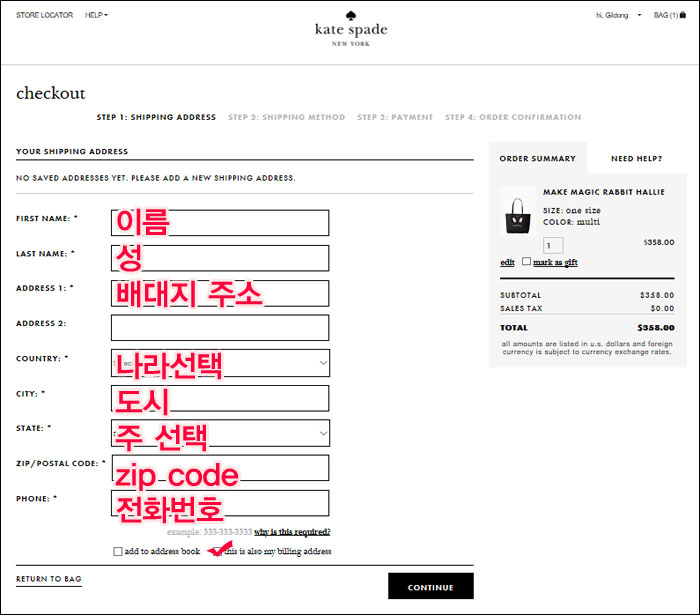Screen dimensions: 700x615
Task: Toggle 'this is also my billing address'
Action: tap(217, 552)
